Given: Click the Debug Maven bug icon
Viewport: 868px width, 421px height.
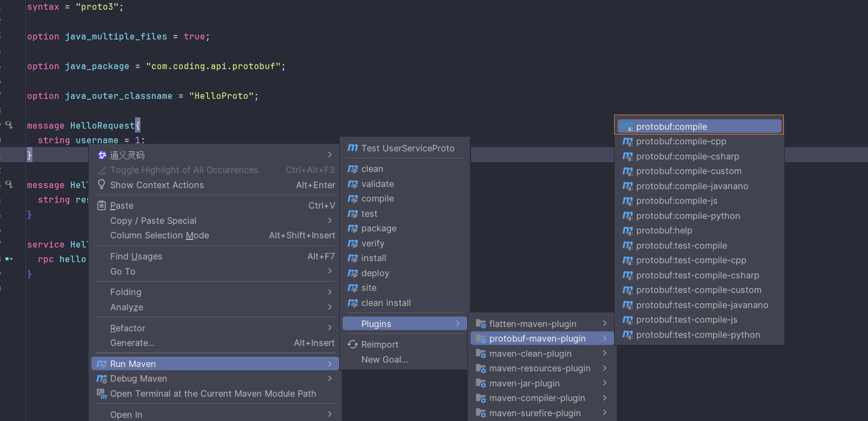Looking at the screenshot, I should [102, 379].
